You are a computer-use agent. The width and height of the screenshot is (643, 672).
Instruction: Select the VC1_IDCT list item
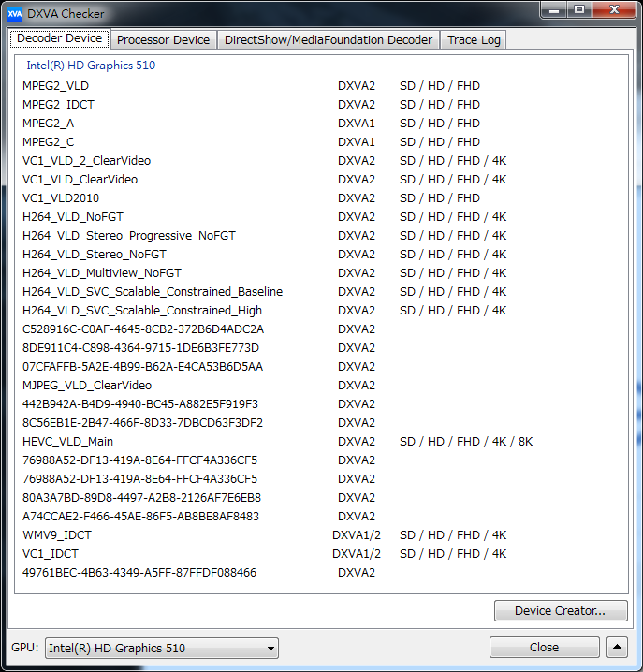pyautogui.click(x=51, y=554)
